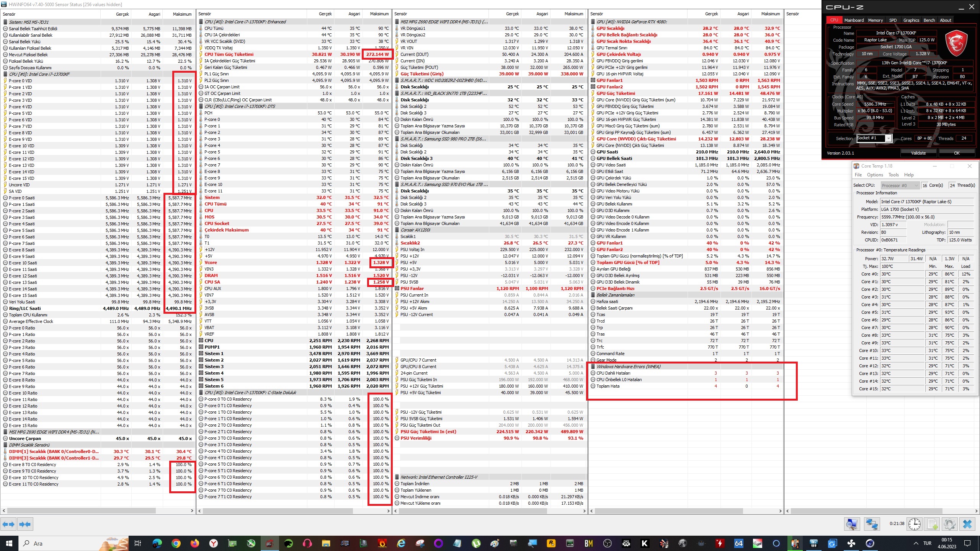Open uTorrent from the taskbar
This screenshot has height=551, width=980.
476,543
